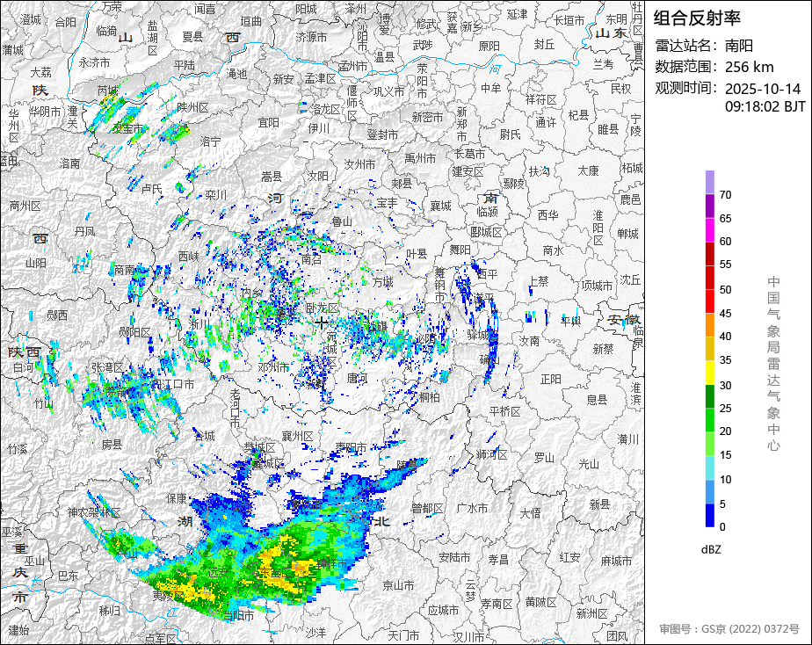This screenshot has width=812, height=645.
Task: Select the dark green 25–30 dBZ swatch
Action: click(709, 396)
